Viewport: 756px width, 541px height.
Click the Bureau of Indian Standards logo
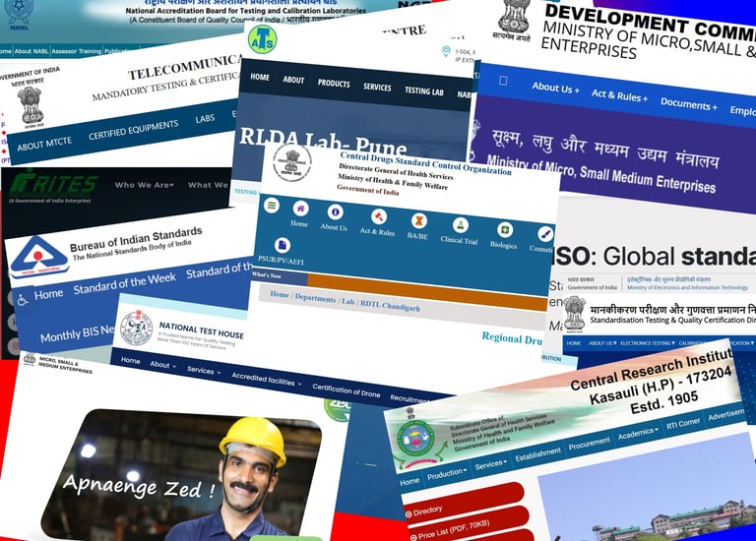coord(38,258)
